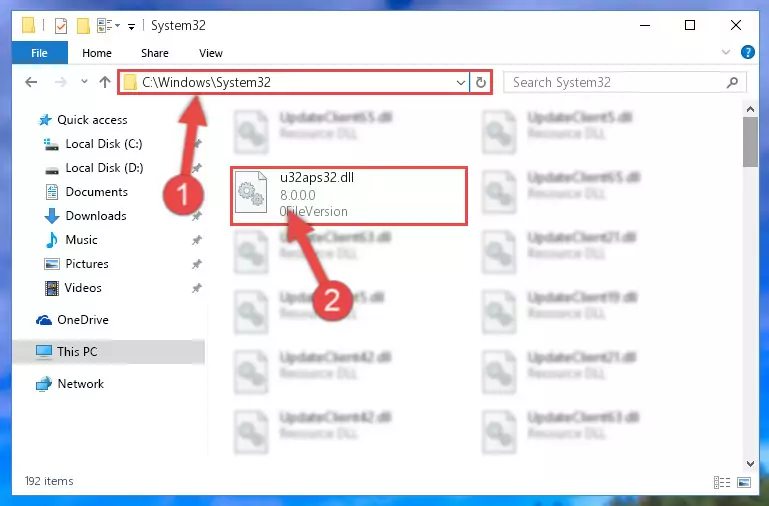
Task: Open Music in the sidebar
Action: pyautogui.click(x=81, y=240)
